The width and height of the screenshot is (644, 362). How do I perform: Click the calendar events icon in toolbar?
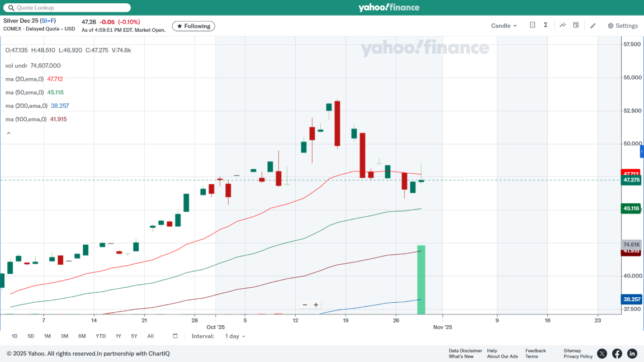(576, 25)
